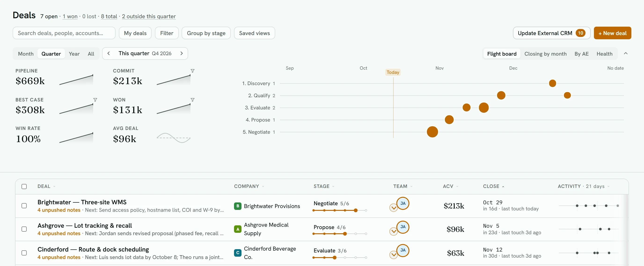644x266 pixels.
Task: Click the PIPELINE sparkline chart
Action: pyautogui.click(x=76, y=80)
